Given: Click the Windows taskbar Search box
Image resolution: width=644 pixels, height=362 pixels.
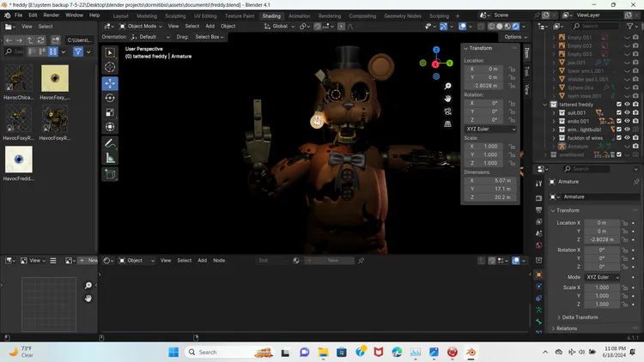Looking at the screenshot, I should coord(230,353).
